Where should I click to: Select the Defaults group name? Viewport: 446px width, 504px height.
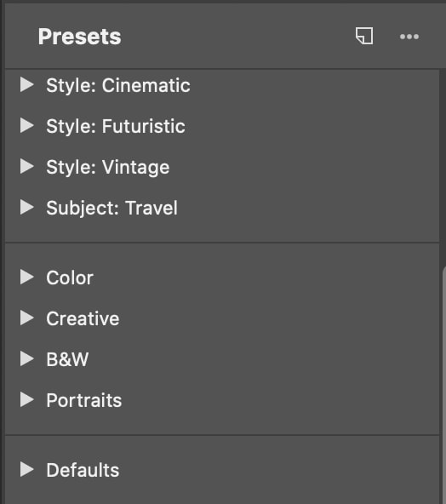83,470
